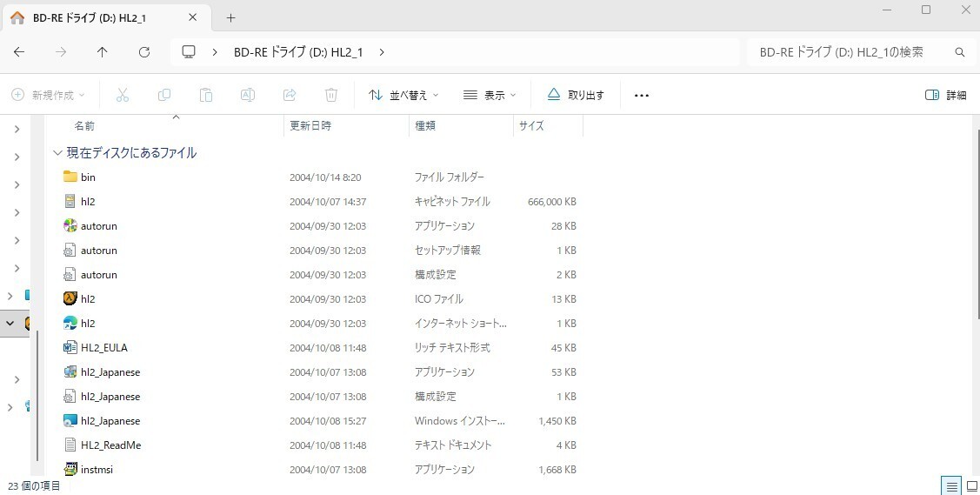Toggle the 詳細 details pane
The height and width of the screenshot is (495, 980).
945,95
